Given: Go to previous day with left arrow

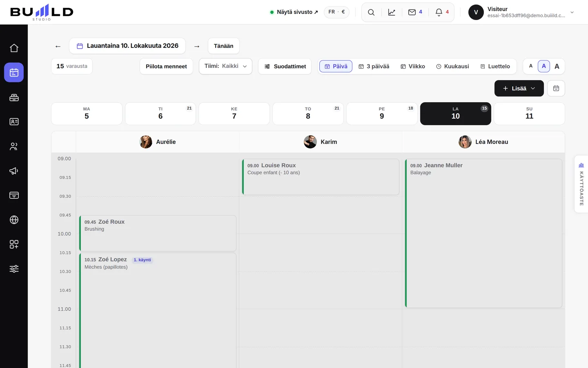Looking at the screenshot, I should [x=58, y=46].
